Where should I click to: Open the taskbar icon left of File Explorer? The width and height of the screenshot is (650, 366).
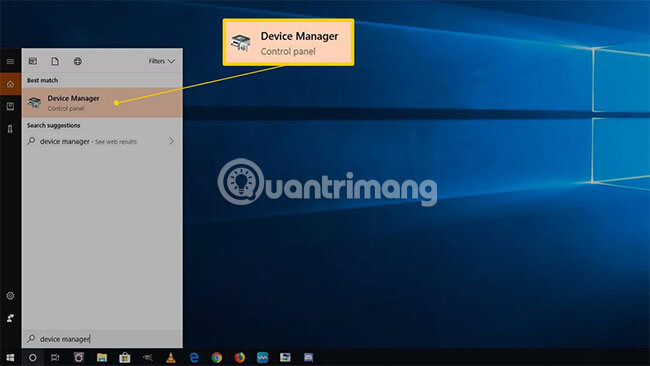[79, 357]
